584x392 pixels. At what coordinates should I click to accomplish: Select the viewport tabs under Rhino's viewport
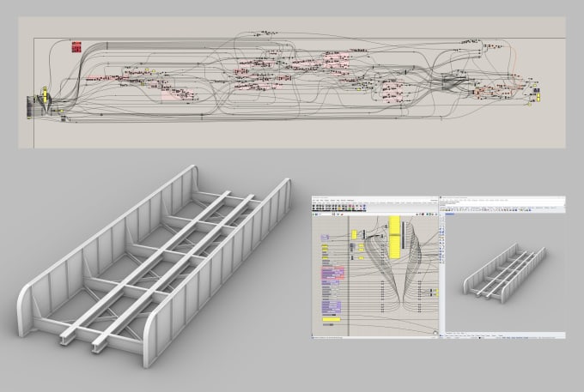455,333
